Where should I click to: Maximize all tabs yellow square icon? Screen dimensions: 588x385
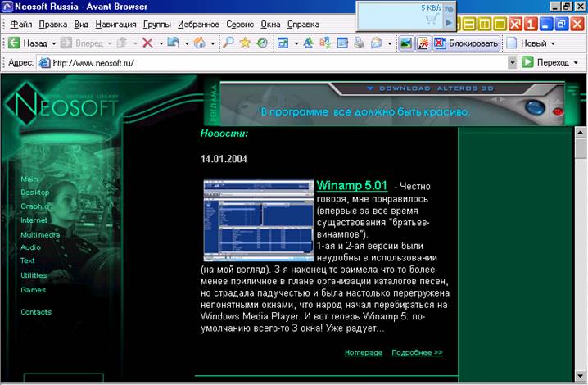500,24
